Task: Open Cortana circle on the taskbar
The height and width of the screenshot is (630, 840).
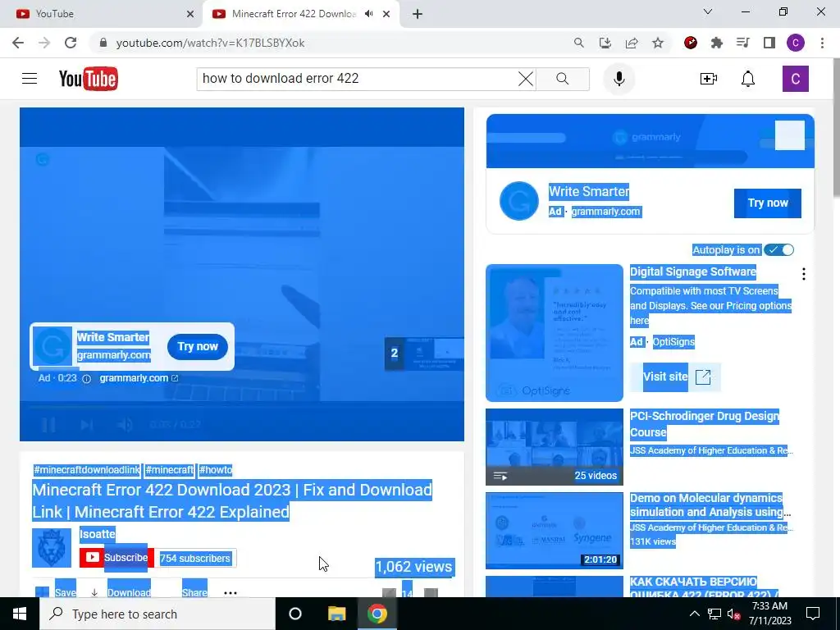Action: click(295, 614)
